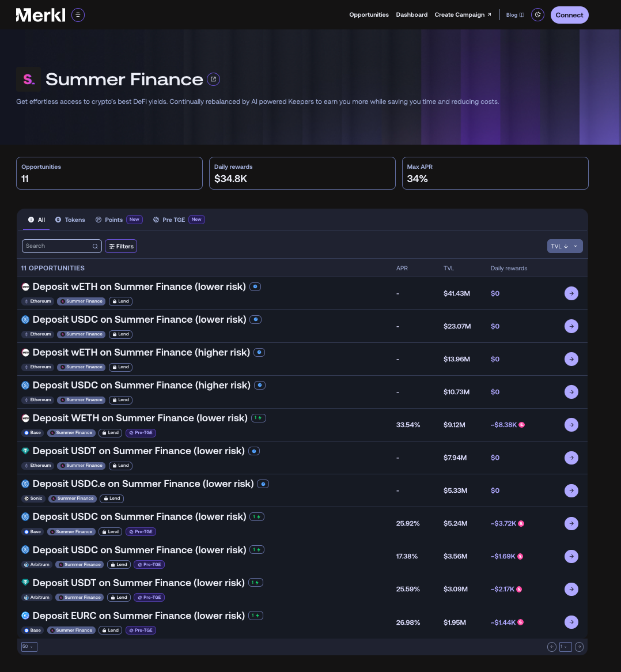Click Ethereum chain tag on first wETH row
The width and height of the screenshot is (621, 672).
pos(37,301)
